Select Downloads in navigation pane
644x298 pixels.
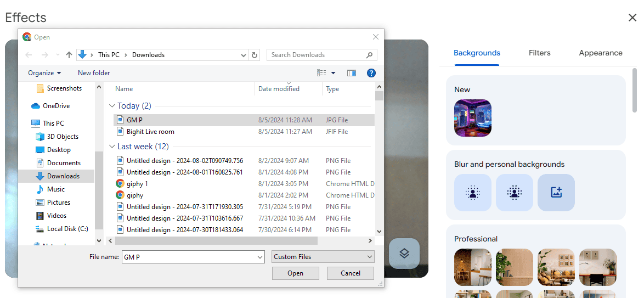[x=57, y=176]
